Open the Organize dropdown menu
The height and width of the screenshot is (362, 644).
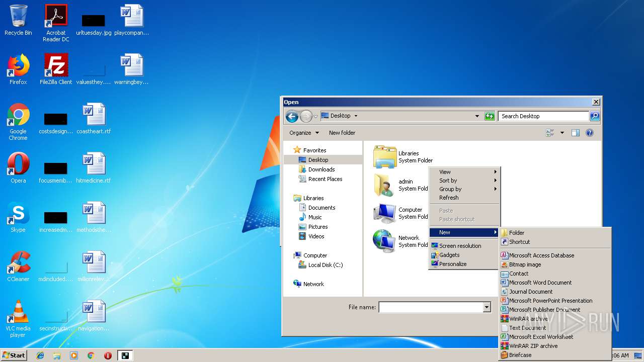tap(304, 133)
